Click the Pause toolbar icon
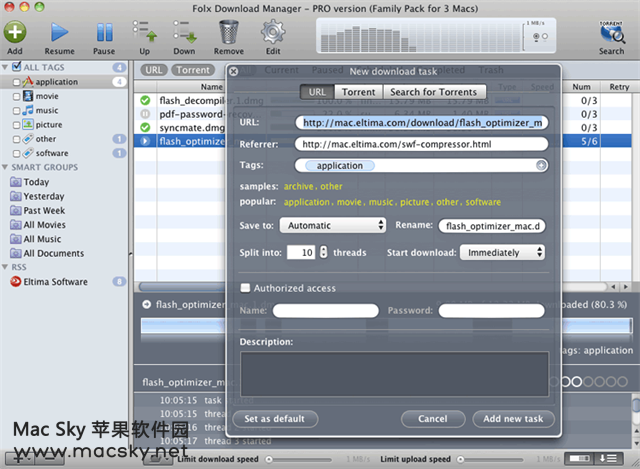 [x=104, y=32]
